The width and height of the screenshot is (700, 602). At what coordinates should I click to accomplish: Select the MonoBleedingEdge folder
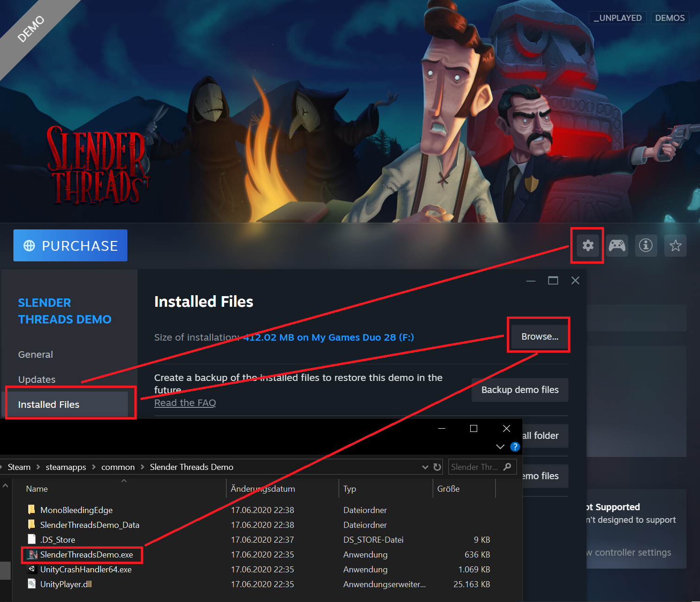tap(76, 510)
